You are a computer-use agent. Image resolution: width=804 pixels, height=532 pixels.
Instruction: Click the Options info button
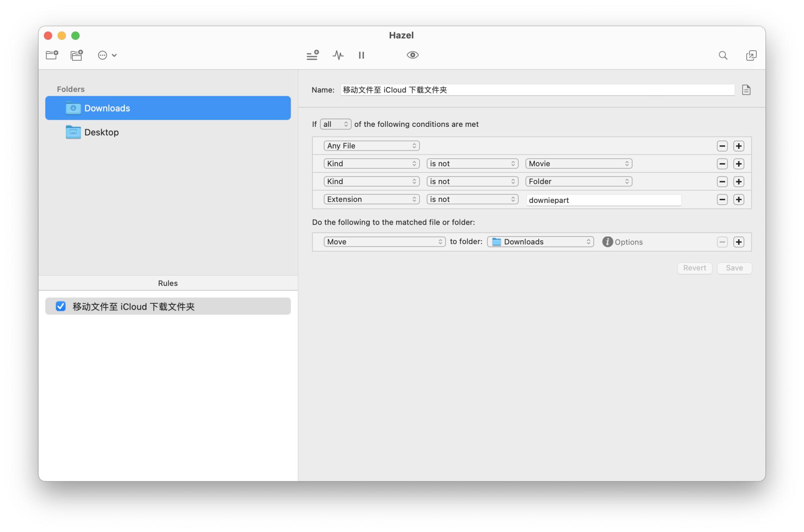tap(608, 242)
